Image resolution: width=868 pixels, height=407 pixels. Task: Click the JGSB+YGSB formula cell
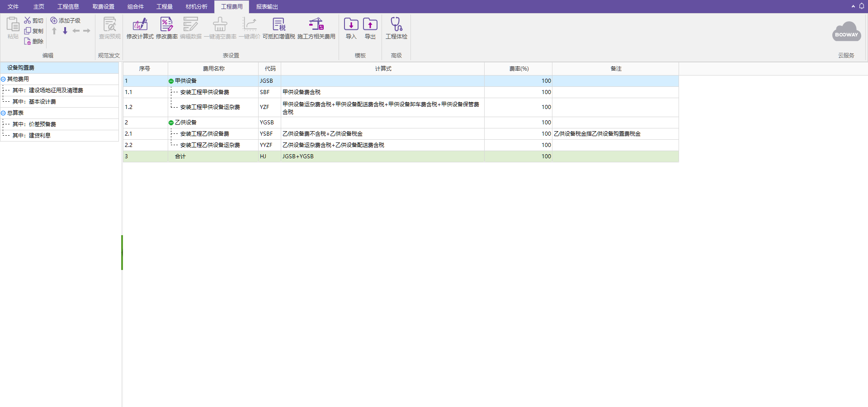coord(383,156)
